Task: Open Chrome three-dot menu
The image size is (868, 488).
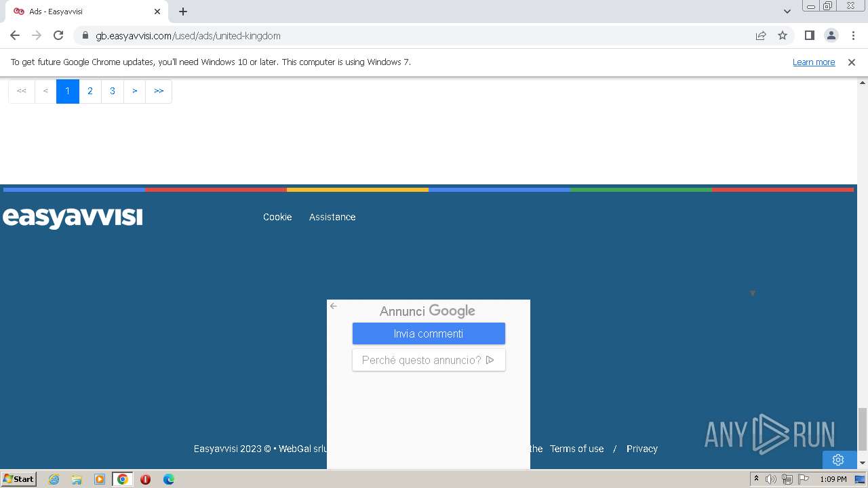Action: 852,35
